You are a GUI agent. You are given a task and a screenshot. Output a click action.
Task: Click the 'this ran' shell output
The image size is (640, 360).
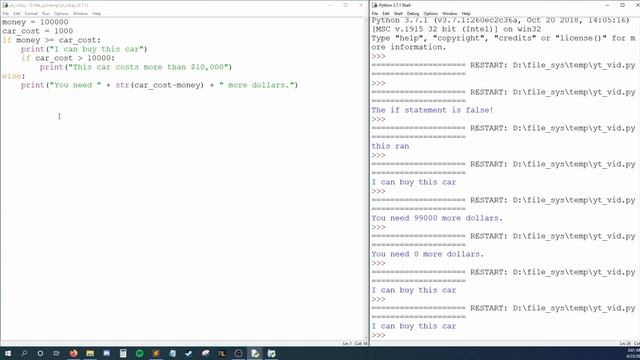coord(390,146)
